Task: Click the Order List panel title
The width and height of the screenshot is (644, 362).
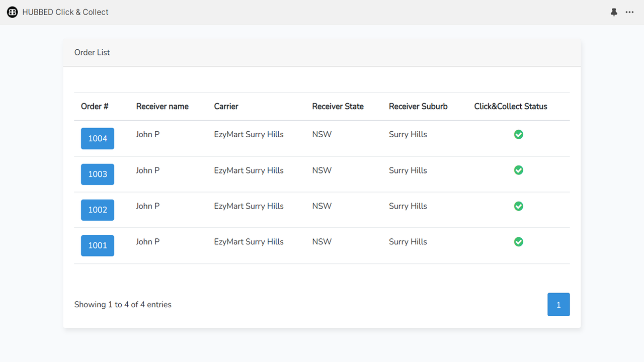Action: tap(92, 52)
